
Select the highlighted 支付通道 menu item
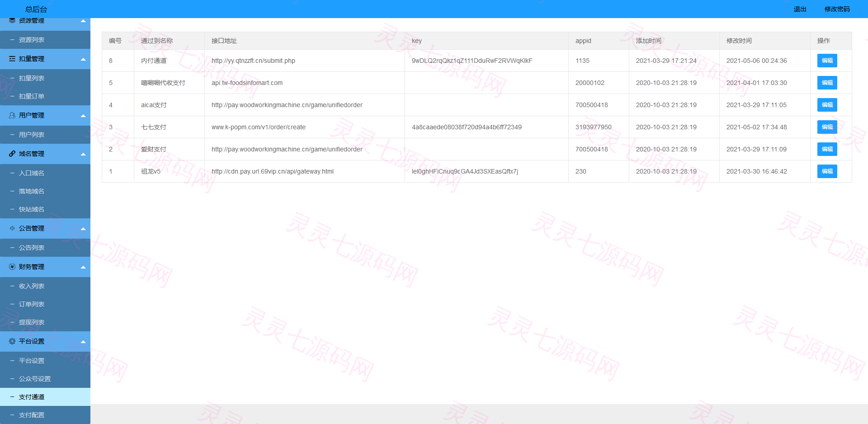tap(45, 397)
